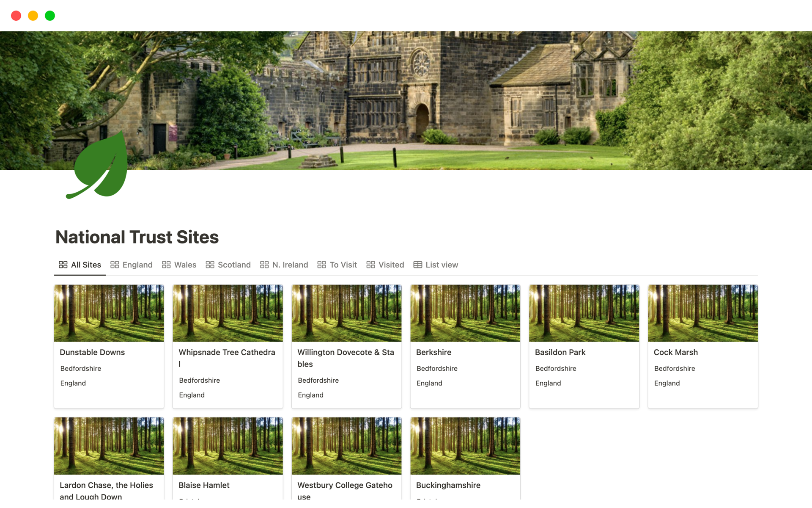The height and width of the screenshot is (508, 812).
Task: Click the page title National Trust Sites
Action: tap(137, 237)
